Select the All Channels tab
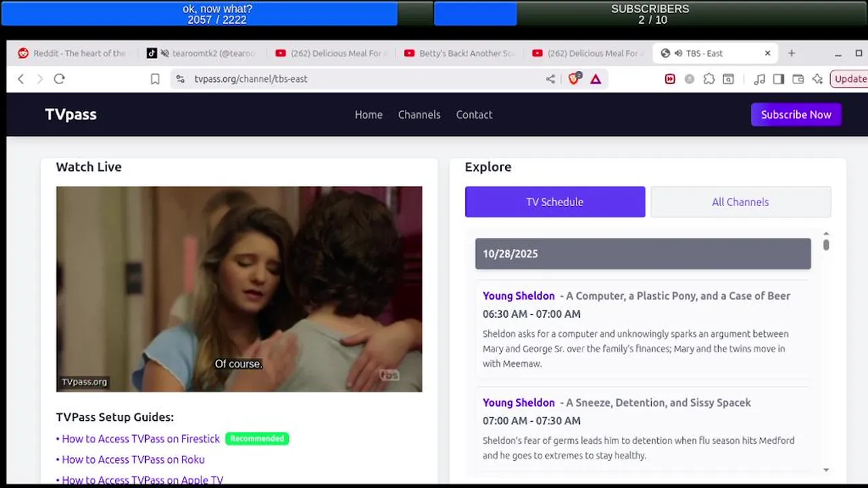Screen dimensions: 868x488 [x=741, y=202]
